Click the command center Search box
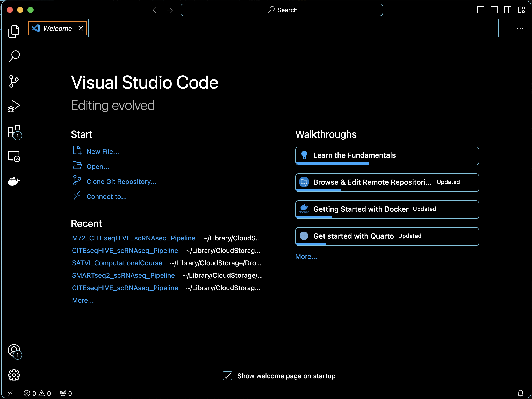532x399 pixels. 282,10
